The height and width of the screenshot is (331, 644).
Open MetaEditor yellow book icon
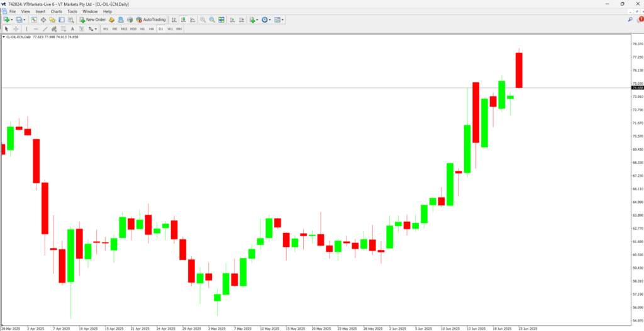coord(111,19)
